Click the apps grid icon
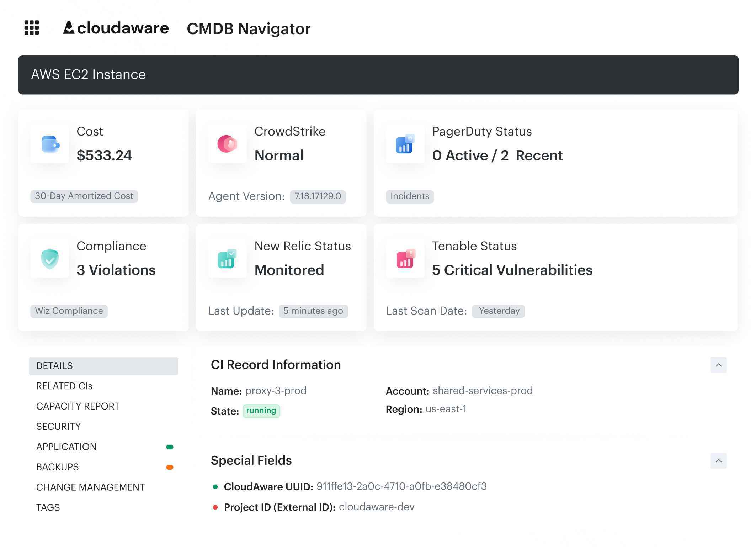 click(32, 28)
